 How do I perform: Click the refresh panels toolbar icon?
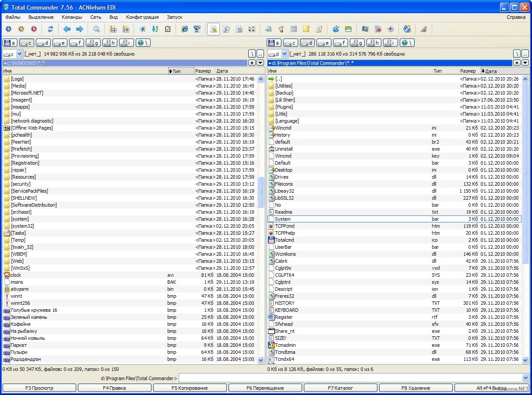50,29
